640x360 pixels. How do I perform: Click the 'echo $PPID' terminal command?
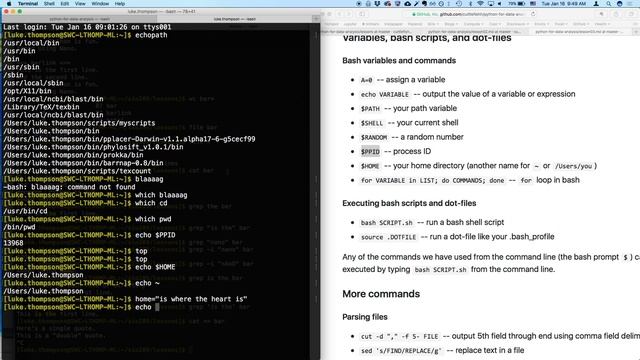pos(155,235)
